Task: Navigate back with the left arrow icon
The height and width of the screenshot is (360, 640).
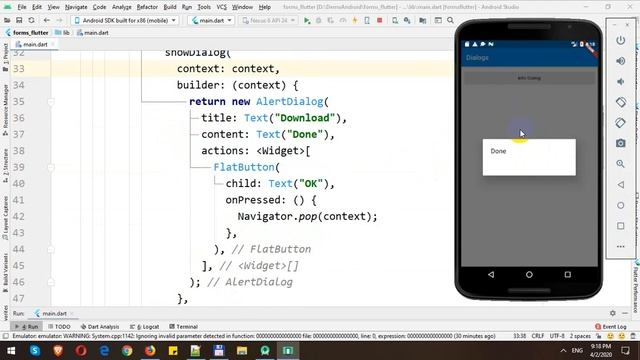Action: click(47, 20)
